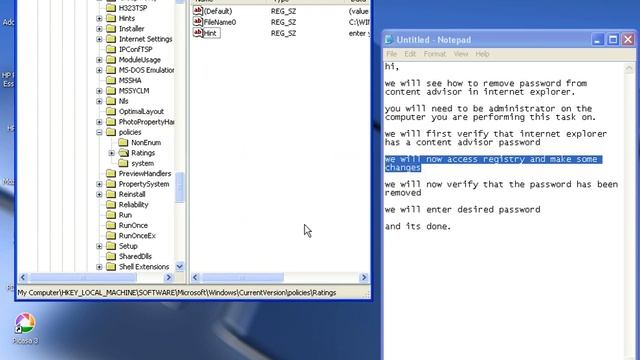
Task: Click REG_SZ type cell of Hint row
Action: click(x=283, y=33)
